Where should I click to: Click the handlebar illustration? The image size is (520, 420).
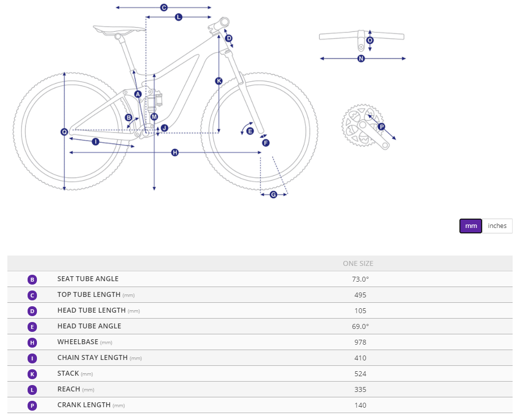361,37
